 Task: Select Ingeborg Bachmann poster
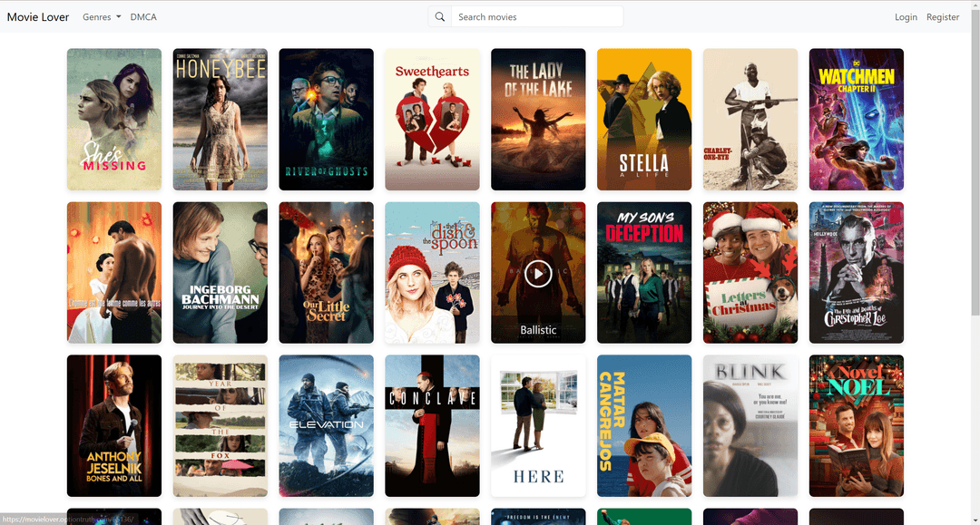click(220, 273)
